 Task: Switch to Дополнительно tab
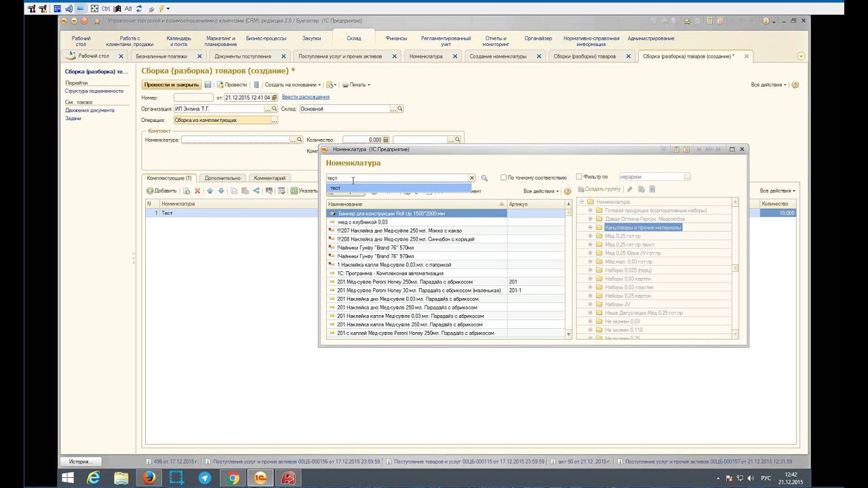[222, 178]
